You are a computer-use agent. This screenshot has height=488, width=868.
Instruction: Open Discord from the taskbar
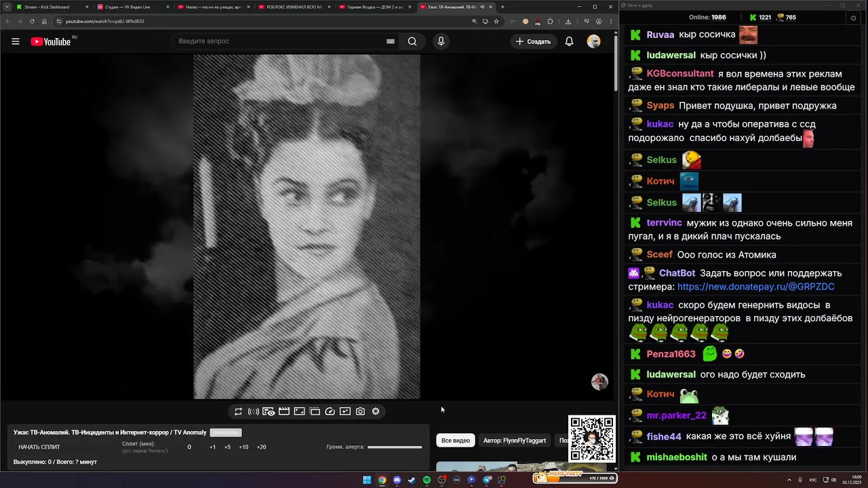pos(397,480)
